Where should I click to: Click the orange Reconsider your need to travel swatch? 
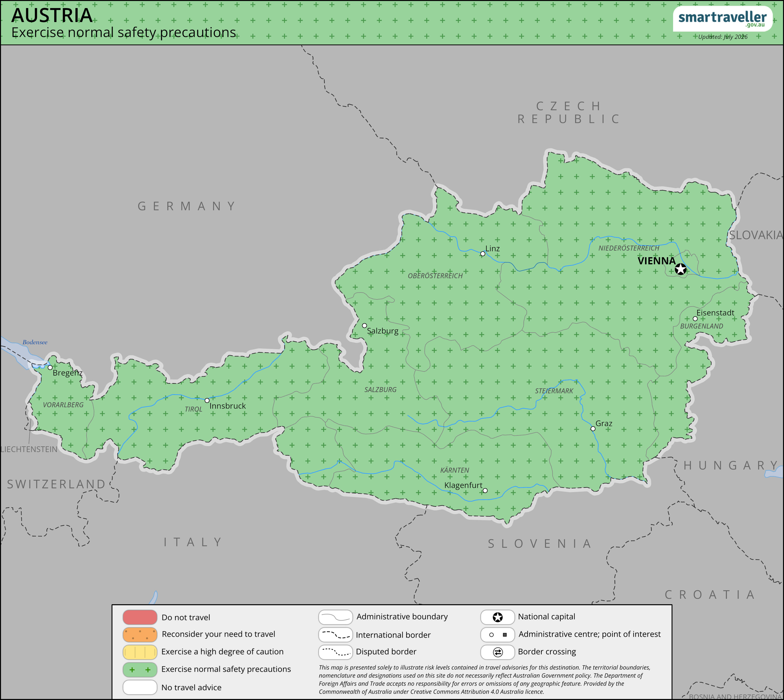[140, 635]
